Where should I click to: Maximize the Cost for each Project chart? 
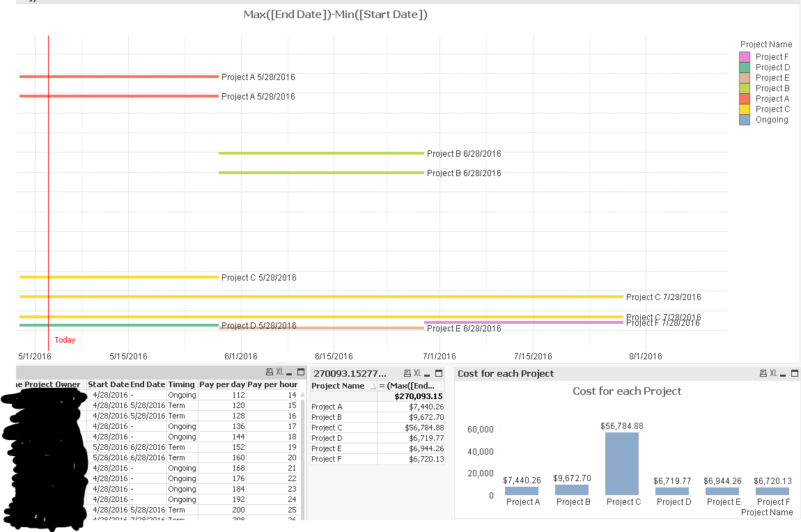794,374
